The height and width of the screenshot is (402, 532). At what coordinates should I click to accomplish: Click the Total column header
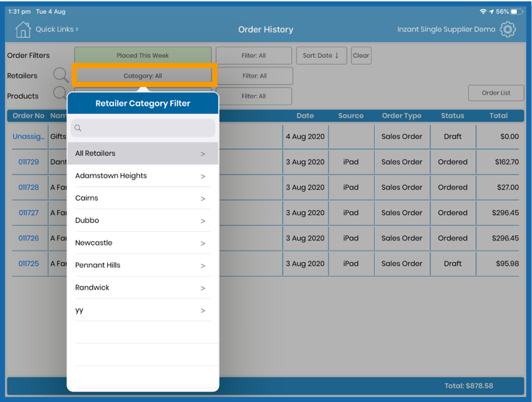pos(499,116)
